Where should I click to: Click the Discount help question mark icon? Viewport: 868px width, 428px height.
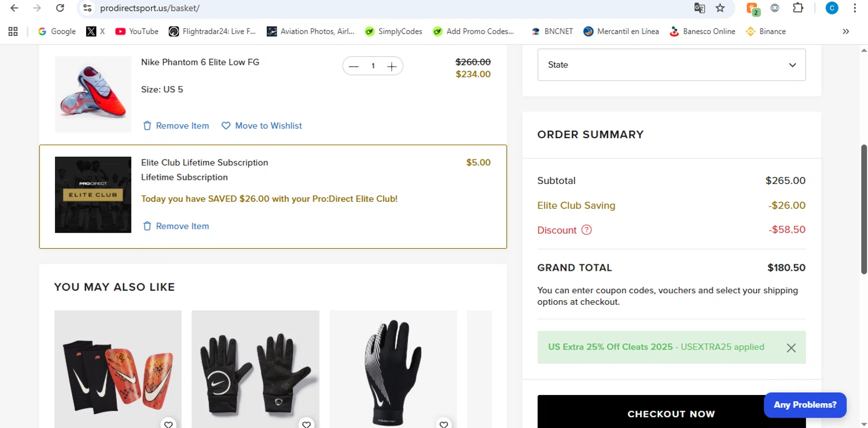[x=586, y=230]
